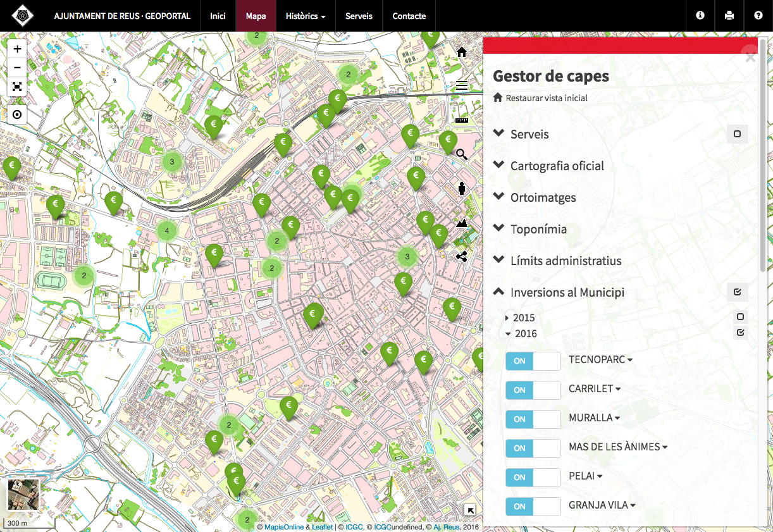Click the Reus city logo
The height and width of the screenshot is (532, 773).
tap(23, 15)
